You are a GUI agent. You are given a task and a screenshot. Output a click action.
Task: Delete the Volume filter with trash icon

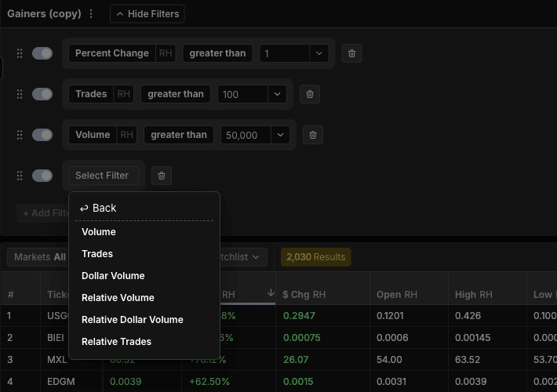coord(313,135)
